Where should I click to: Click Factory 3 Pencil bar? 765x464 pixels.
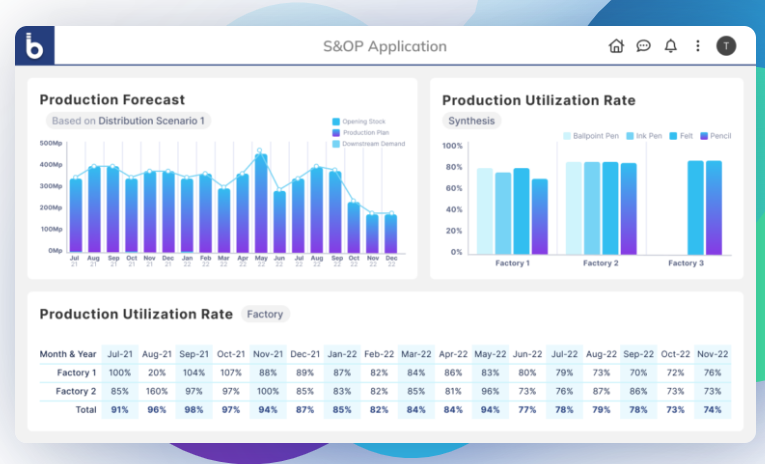(714, 207)
